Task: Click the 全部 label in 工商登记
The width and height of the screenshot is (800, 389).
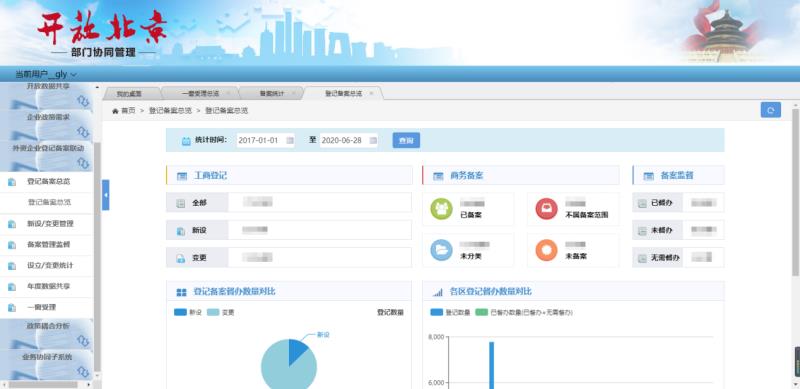Action: click(x=199, y=203)
